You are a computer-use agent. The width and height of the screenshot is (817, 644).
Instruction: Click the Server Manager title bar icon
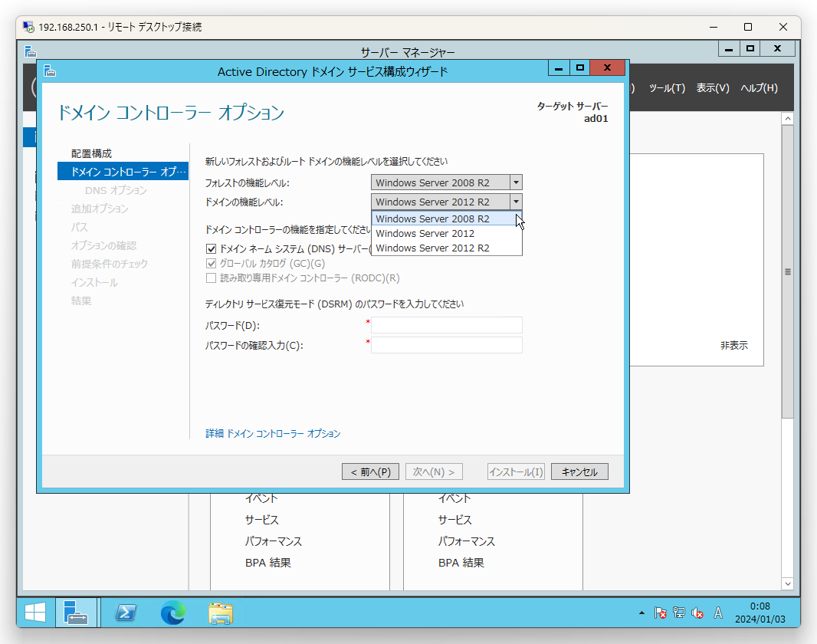pos(31,51)
